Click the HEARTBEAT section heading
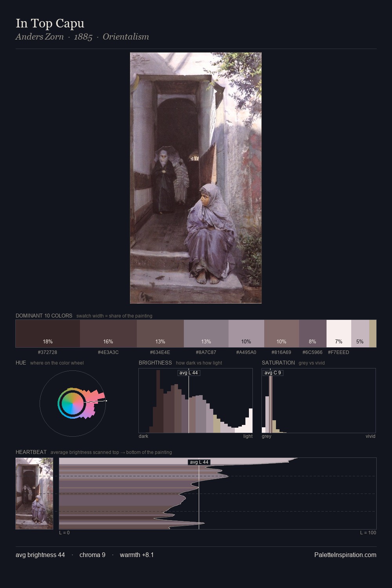This screenshot has width=392, height=588. [31, 452]
